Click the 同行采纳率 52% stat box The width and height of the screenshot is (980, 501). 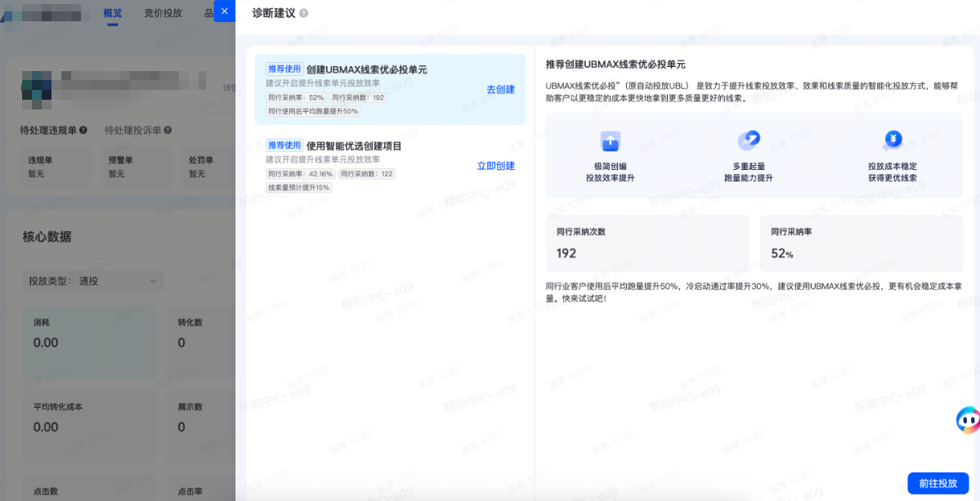pos(861,244)
